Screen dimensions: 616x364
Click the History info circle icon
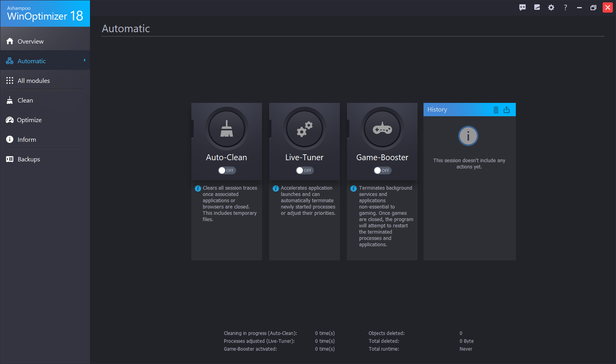pos(468,136)
